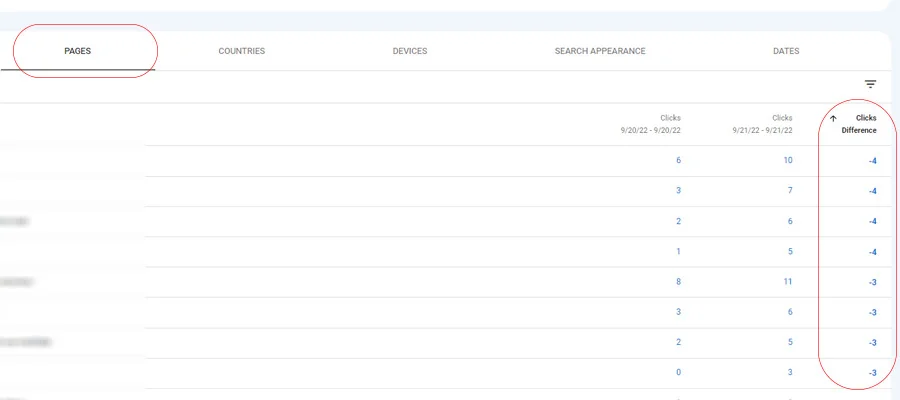Open the Devices tab
The width and height of the screenshot is (900, 400).
(410, 51)
